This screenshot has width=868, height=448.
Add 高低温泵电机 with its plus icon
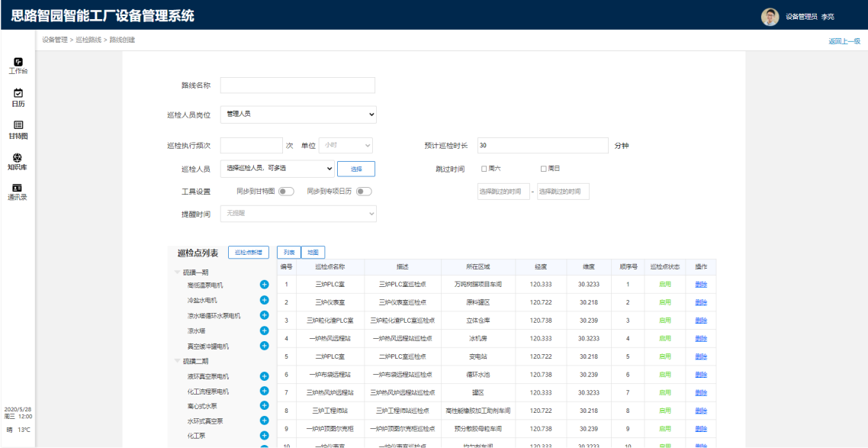pyautogui.click(x=265, y=285)
